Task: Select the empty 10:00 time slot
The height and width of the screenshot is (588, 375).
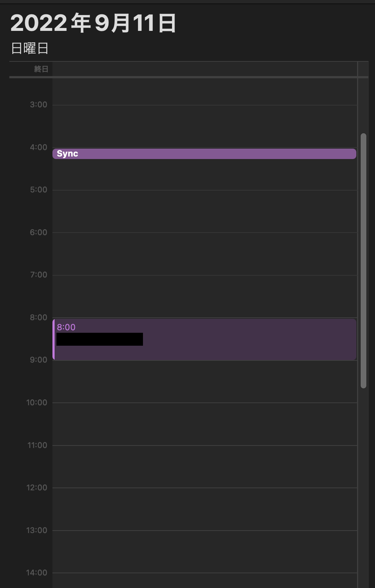Action: (x=205, y=424)
